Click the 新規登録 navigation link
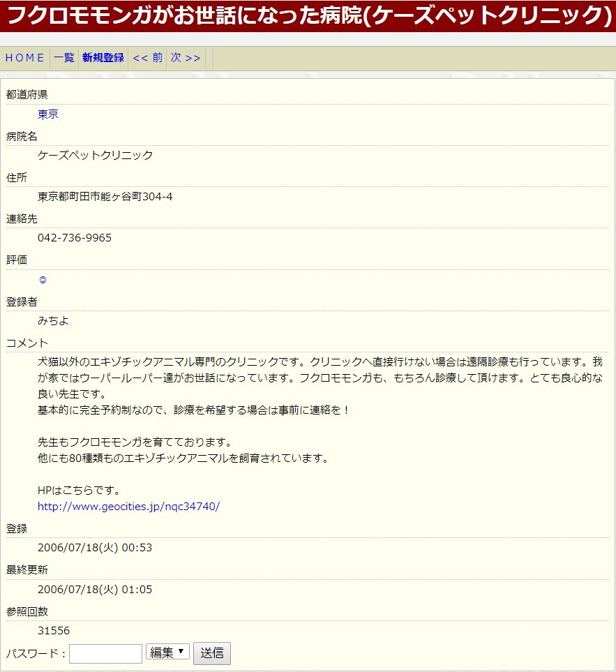The width and height of the screenshot is (616, 672). click(103, 58)
